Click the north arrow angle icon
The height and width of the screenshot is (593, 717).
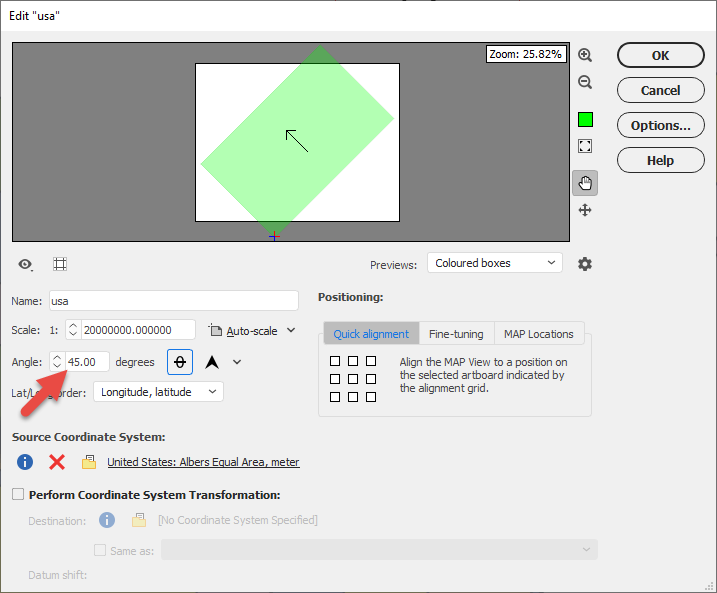pos(212,362)
